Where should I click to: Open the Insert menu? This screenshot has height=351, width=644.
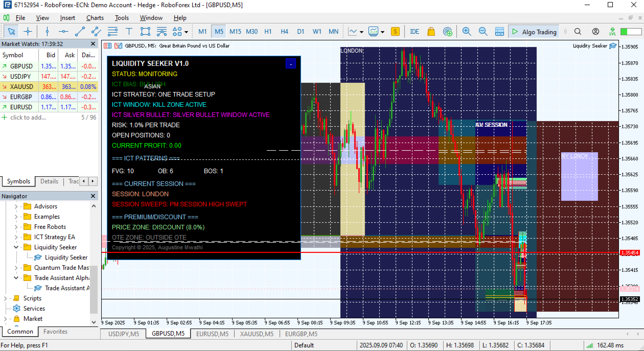point(67,17)
